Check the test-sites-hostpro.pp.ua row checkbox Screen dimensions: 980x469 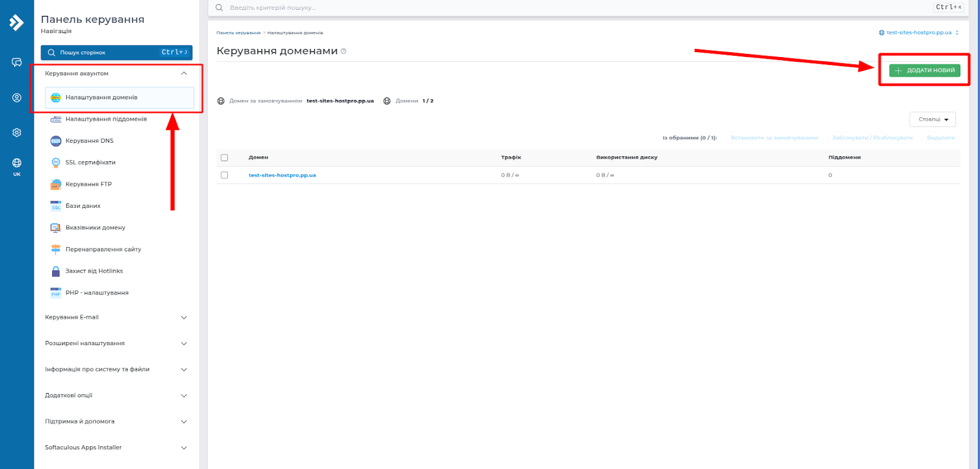(224, 175)
